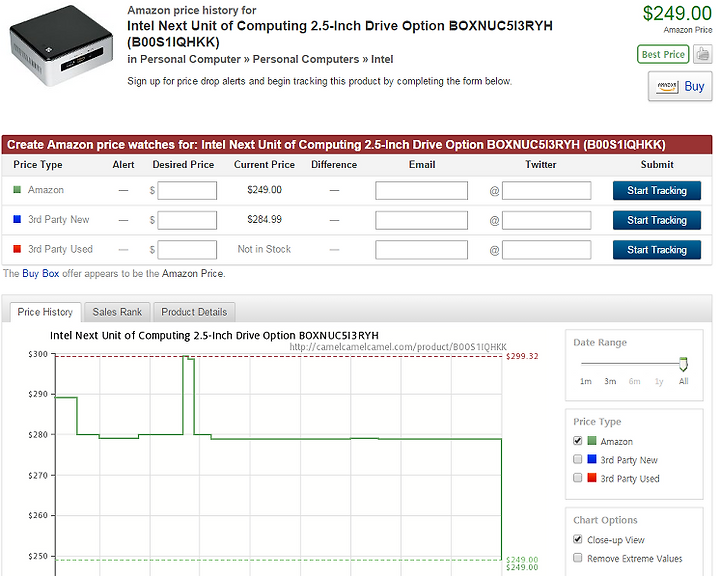Click the blue 3rd Party New swatch in Price Type panel

tap(592, 459)
